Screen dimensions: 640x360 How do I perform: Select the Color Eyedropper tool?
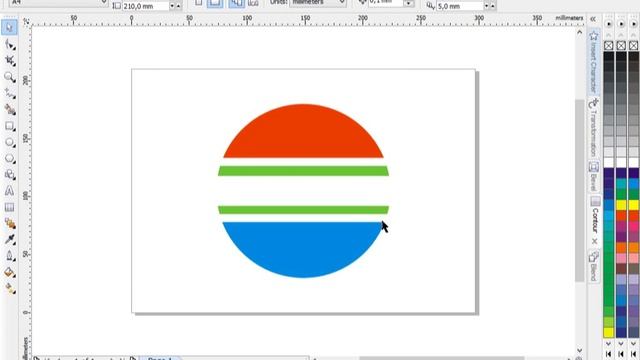click(x=9, y=240)
